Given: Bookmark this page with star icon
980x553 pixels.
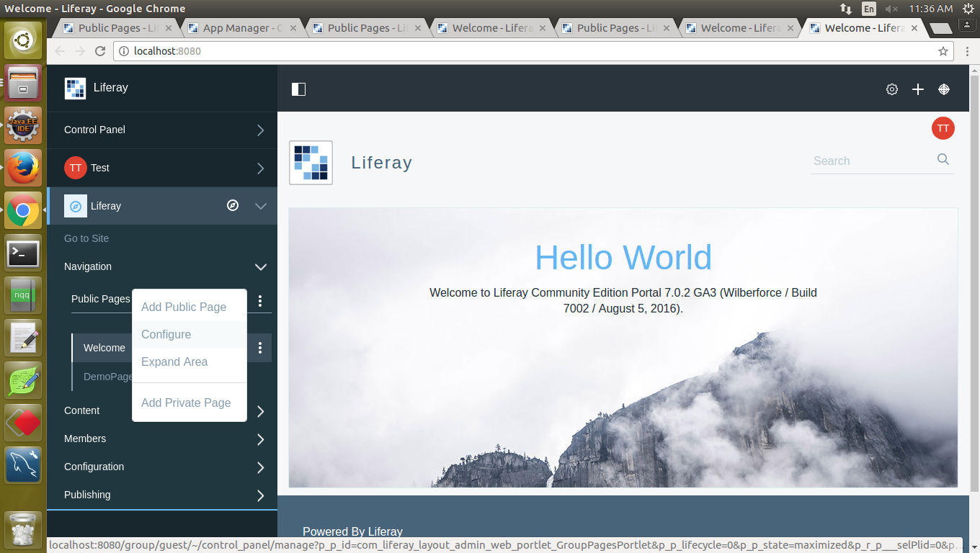Looking at the screenshot, I should tap(943, 51).
